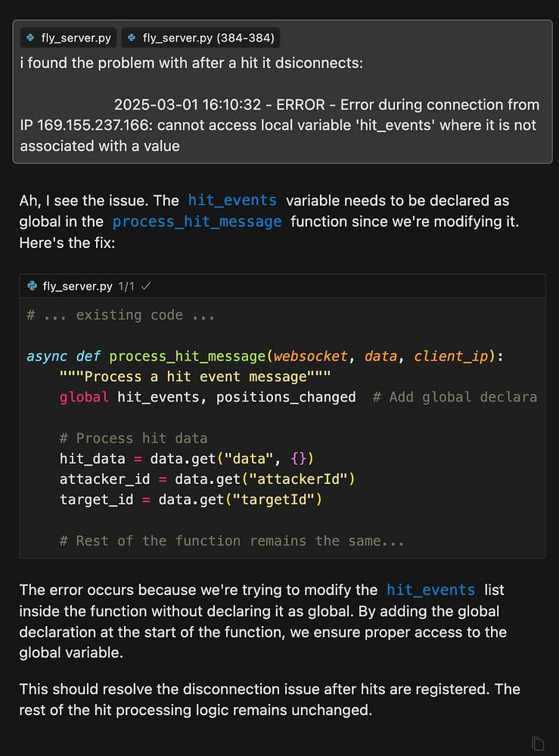
Task: Click the 'hit_data = data.get' code line
Action: 187,459
